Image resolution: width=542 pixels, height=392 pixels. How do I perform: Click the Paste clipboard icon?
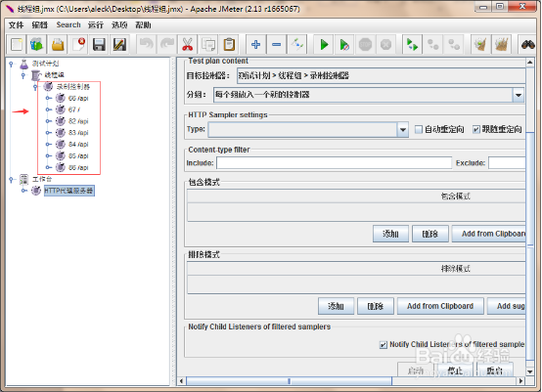[229, 45]
